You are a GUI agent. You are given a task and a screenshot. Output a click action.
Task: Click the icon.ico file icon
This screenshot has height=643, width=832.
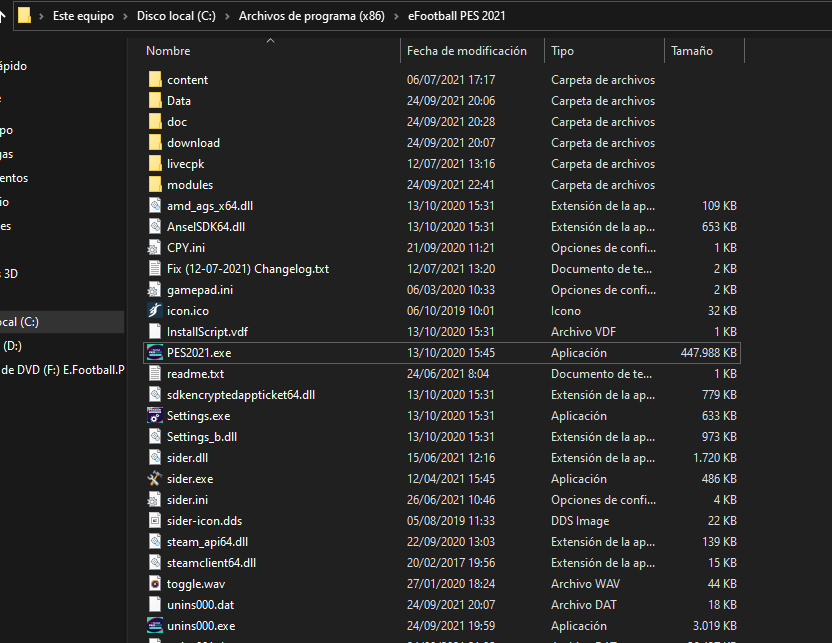point(154,310)
